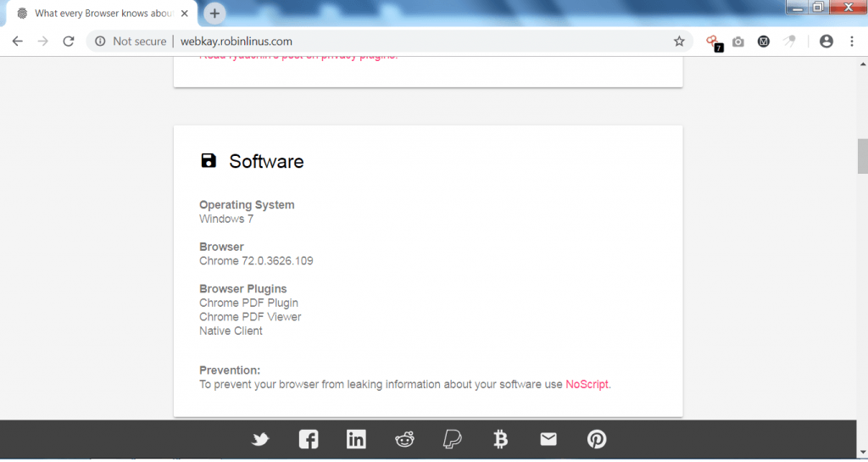Click the 'Operating System' label
The image size is (868, 462).
click(x=247, y=204)
